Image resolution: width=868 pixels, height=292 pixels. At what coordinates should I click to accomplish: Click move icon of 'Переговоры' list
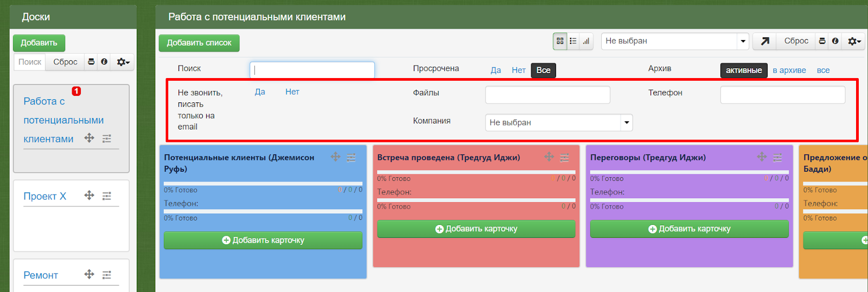(762, 157)
